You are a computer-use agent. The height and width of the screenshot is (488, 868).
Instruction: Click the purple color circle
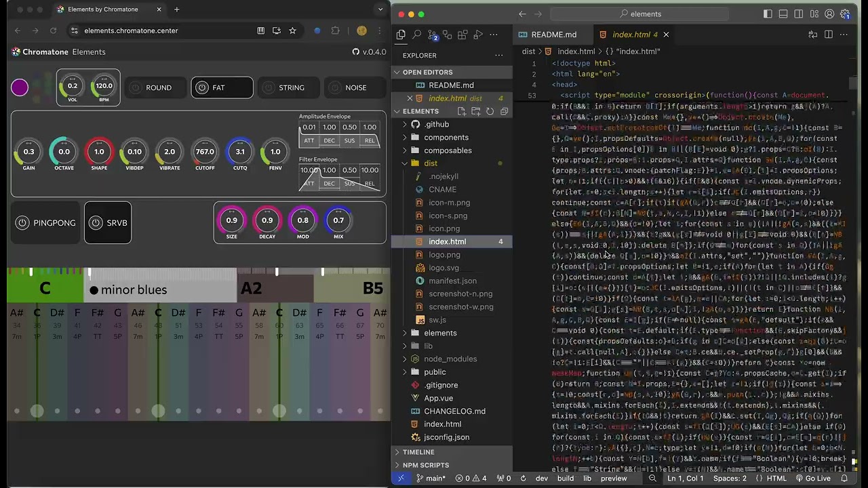[x=20, y=87]
